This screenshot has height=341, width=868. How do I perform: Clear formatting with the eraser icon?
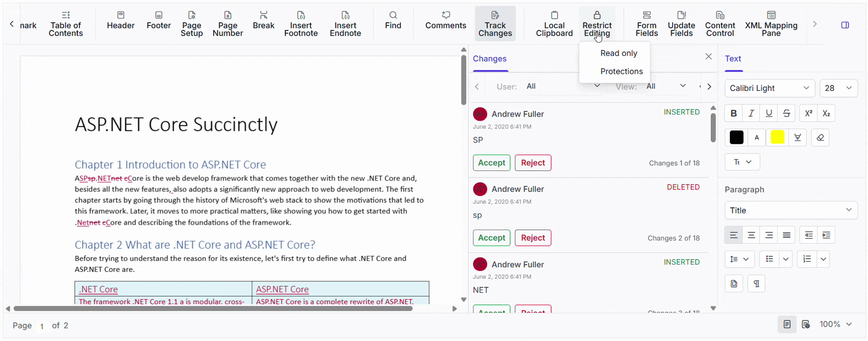[x=820, y=137]
